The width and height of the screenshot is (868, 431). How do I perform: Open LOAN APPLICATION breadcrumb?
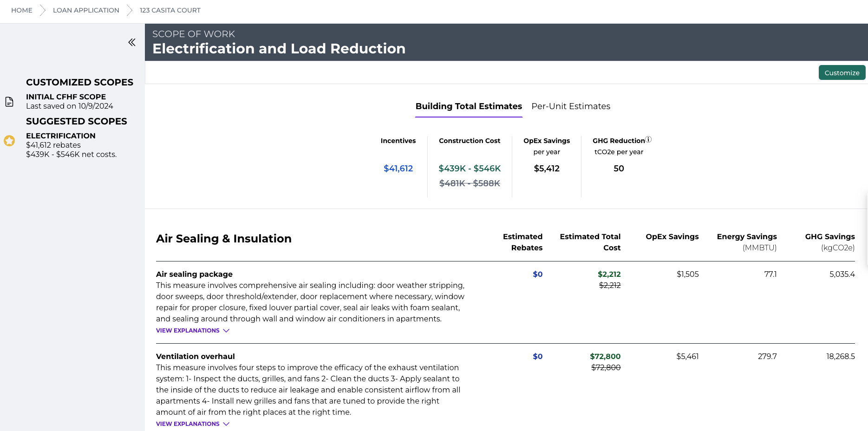[x=86, y=10]
